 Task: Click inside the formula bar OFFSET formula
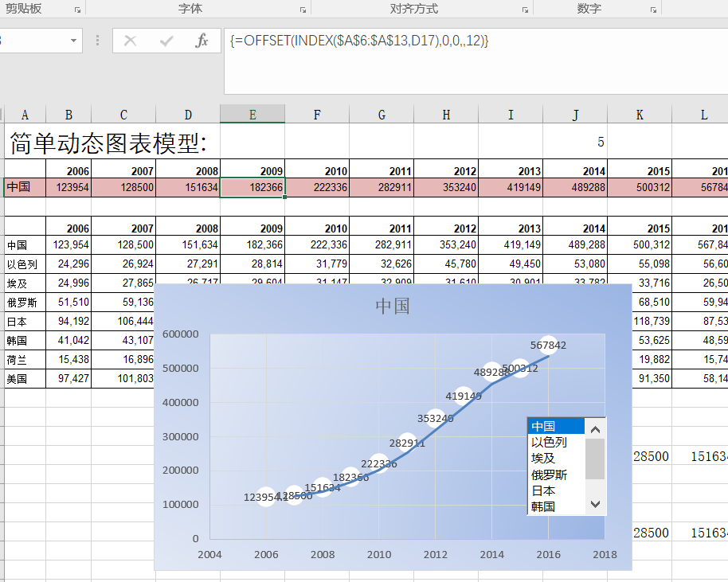pos(358,41)
